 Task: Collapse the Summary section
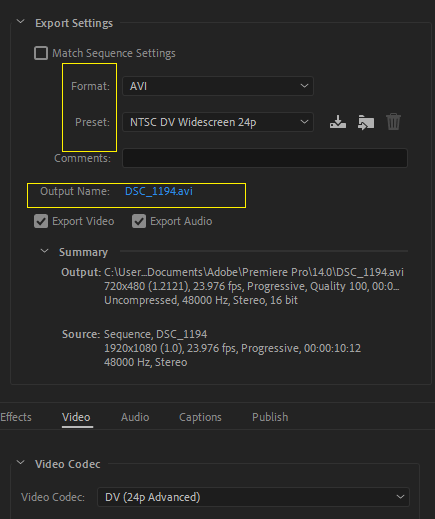click(x=44, y=251)
